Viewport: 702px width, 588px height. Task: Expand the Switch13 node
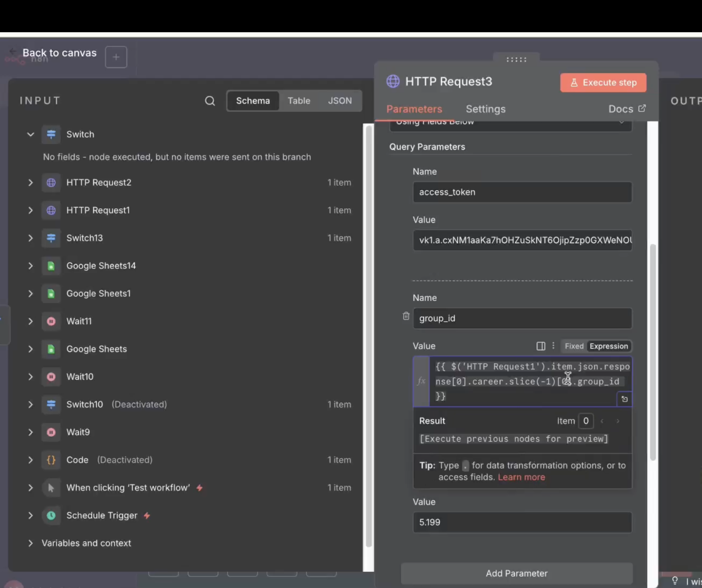click(31, 238)
